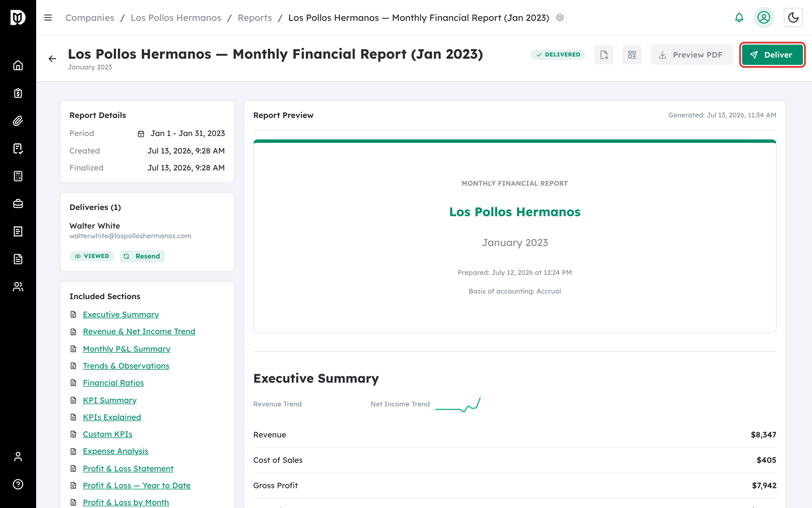
Task: Click the green Deliver button
Action: tap(772, 55)
